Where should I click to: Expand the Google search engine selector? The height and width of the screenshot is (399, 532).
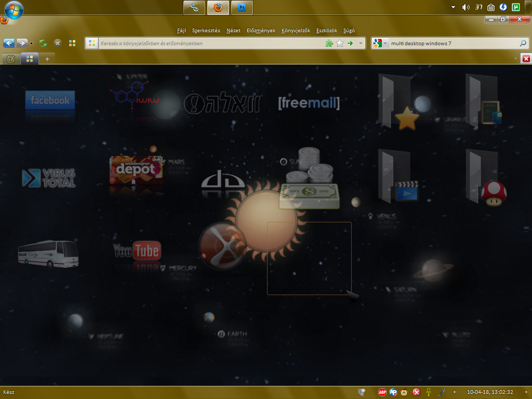click(x=380, y=44)
